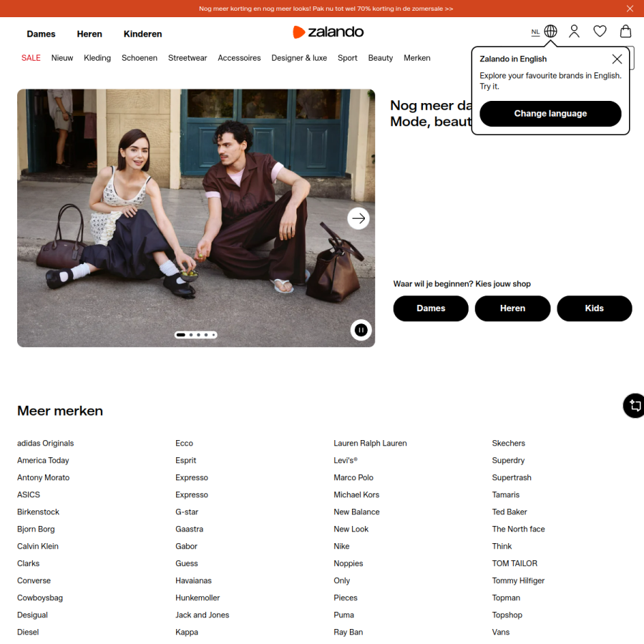
Task: Open Levi's brand link
Action: (346, 460)
